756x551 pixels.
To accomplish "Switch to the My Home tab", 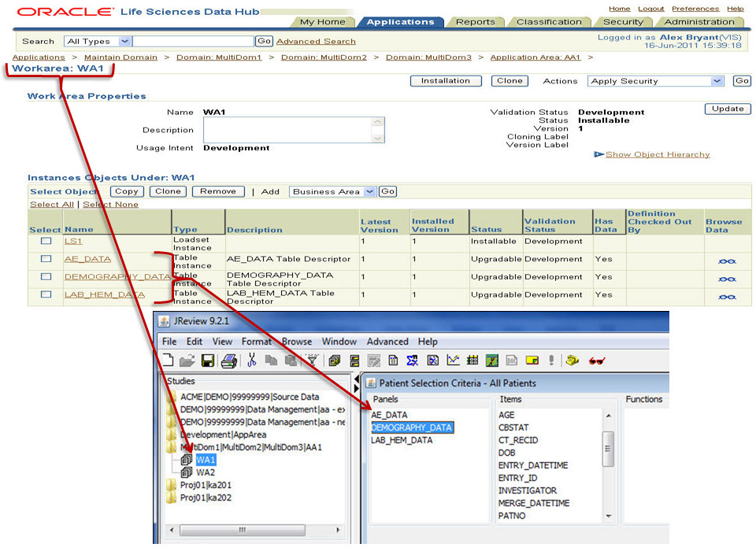I will point(323,22).
